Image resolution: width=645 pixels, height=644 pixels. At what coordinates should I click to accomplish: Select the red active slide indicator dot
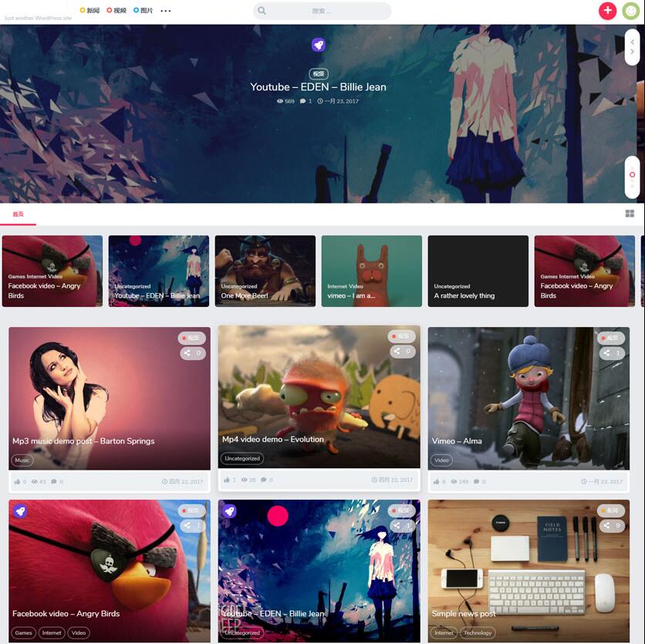pos(632,175)
